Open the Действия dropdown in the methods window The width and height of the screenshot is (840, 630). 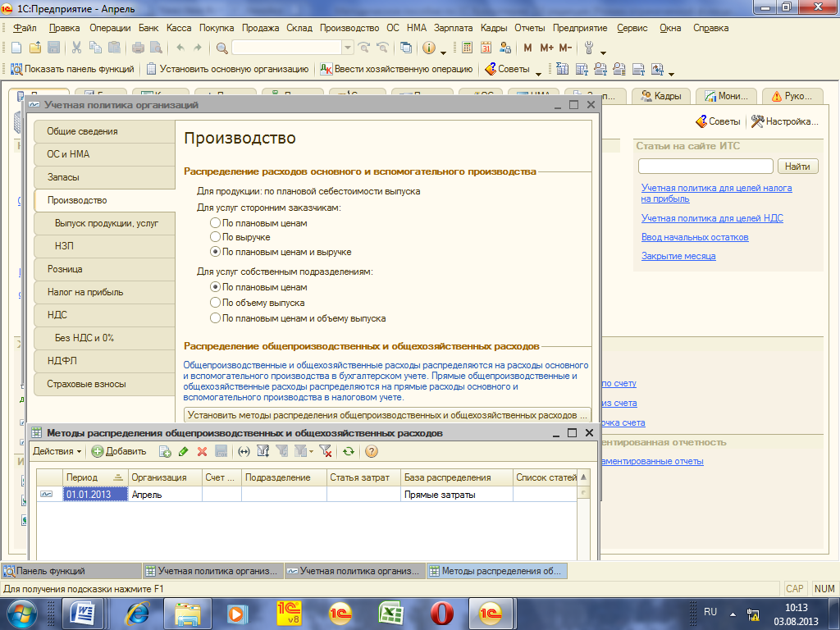coord(57,452)
